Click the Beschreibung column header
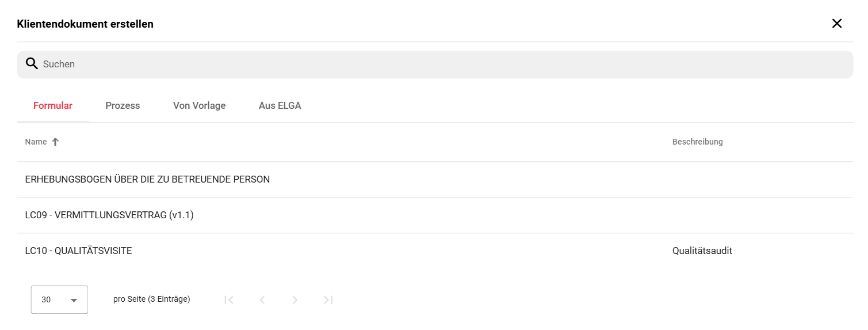Image resolution: width=868 pixels, height=330 pixels. click(x=697, y=142)
